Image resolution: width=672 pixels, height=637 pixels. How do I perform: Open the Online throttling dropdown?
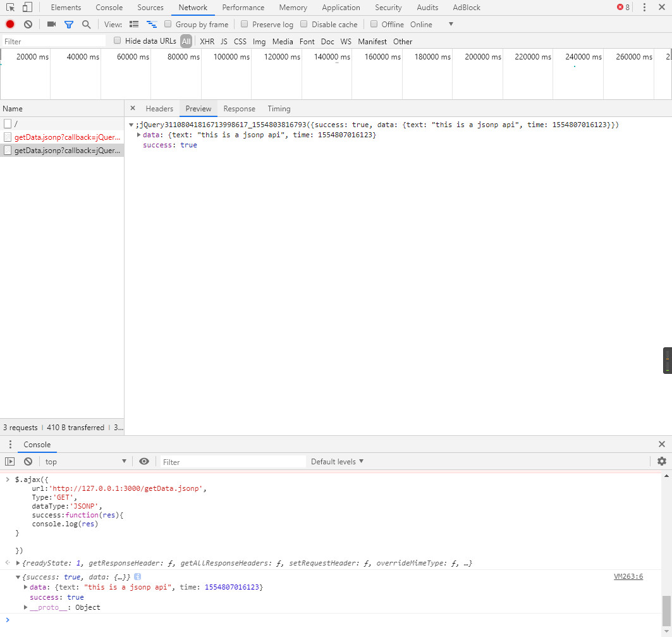pyautogui.click(x=450, y=24)
